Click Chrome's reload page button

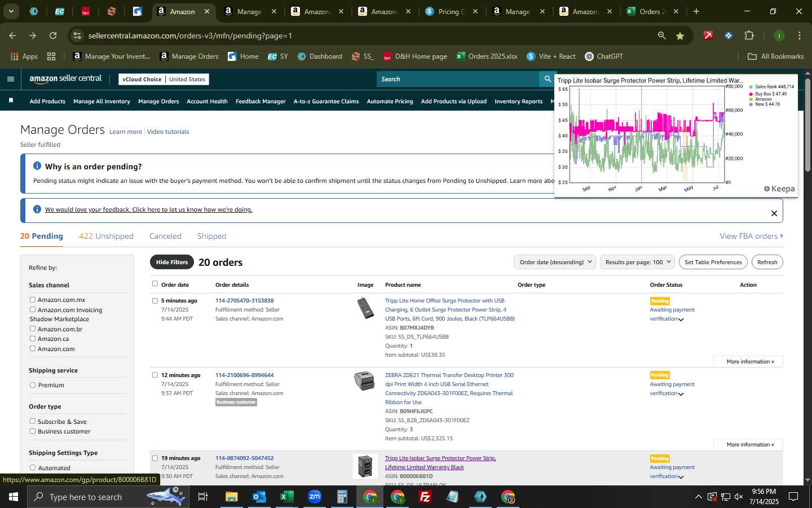tap(53, 36)
